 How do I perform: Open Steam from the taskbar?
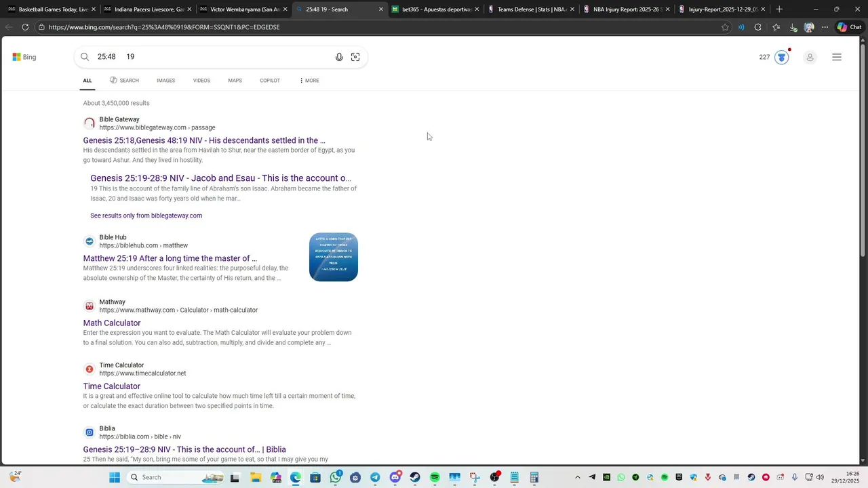(x=415, y=477)
